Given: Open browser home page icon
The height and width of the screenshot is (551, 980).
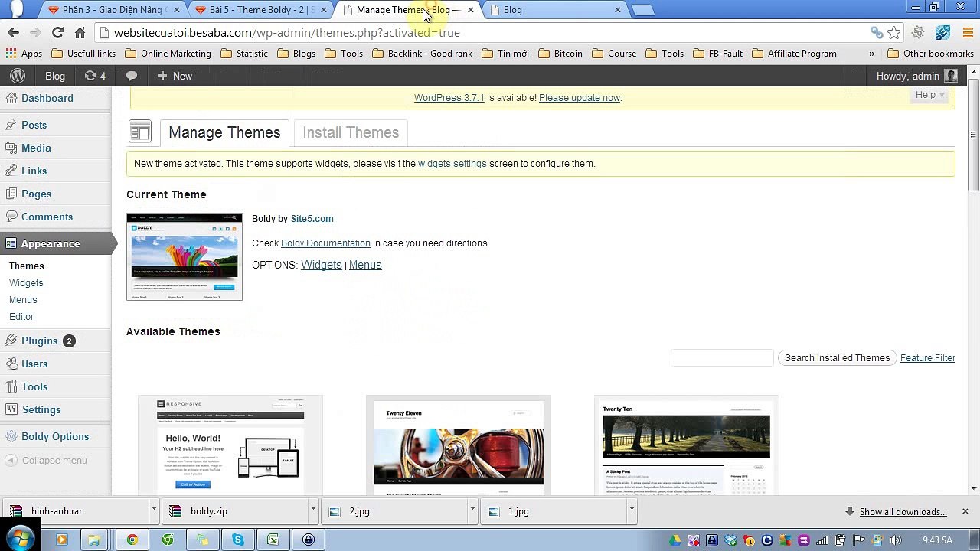Looking at the screenshot, I should (80, 32).
